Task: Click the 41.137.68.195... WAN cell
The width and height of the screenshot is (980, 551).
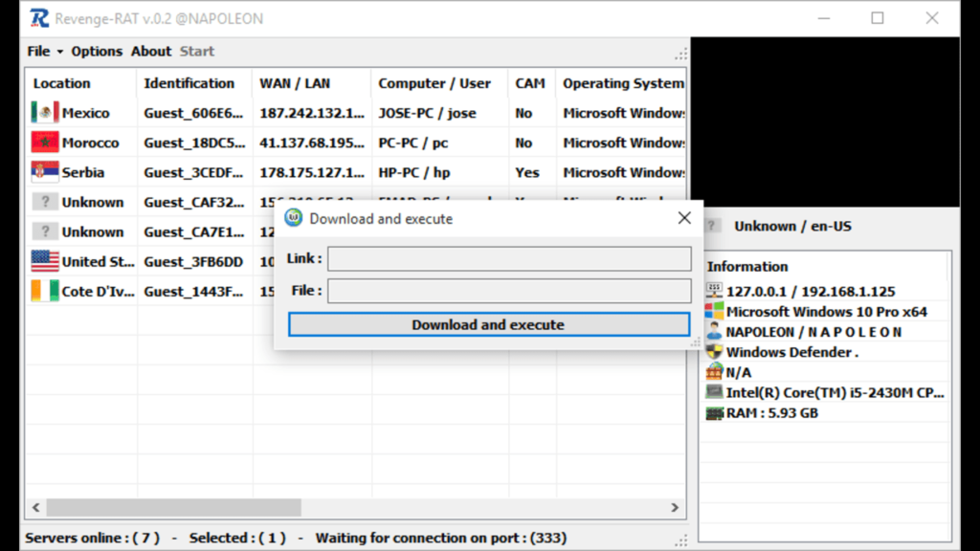Action: pyautogui.click(x=312, y=143)
